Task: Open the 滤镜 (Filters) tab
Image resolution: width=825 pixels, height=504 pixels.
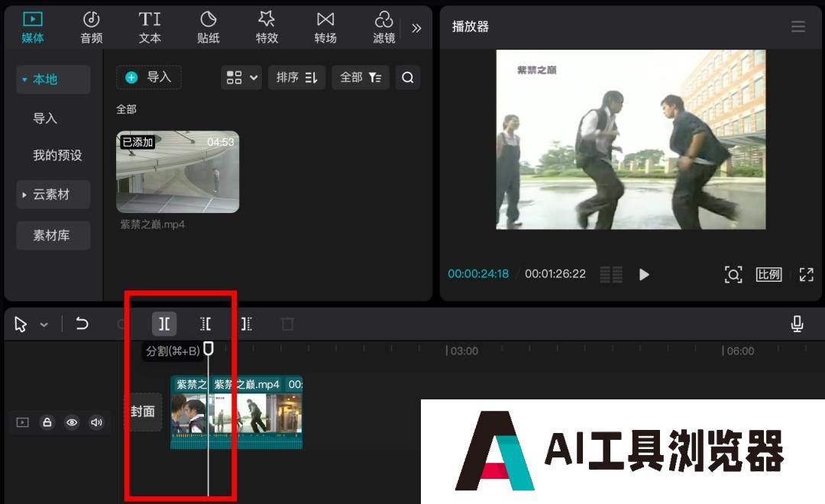Action: tap(384, 27)
